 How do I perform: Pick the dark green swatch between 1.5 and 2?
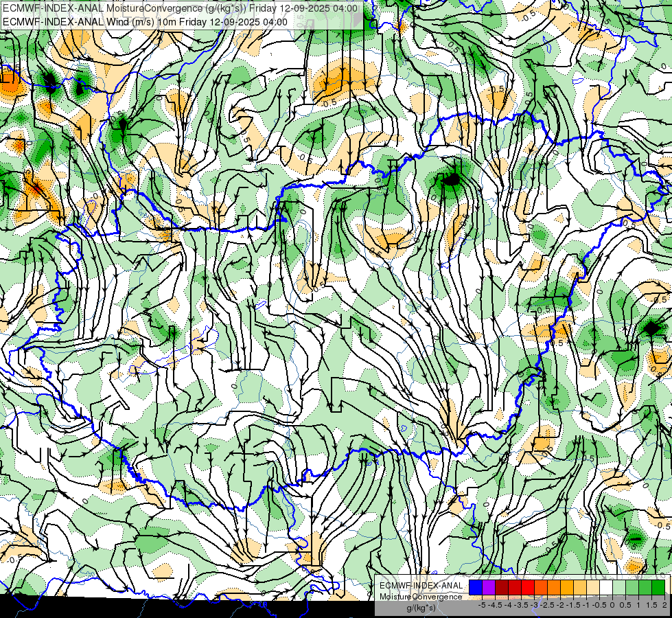click(x=658, y=587)
